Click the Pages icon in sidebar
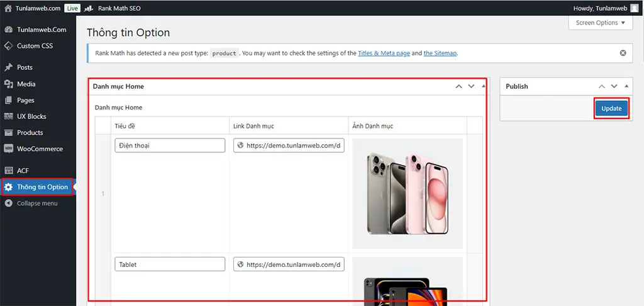The height and width of the screenshot is (306, 644). (x=9, y=100)
